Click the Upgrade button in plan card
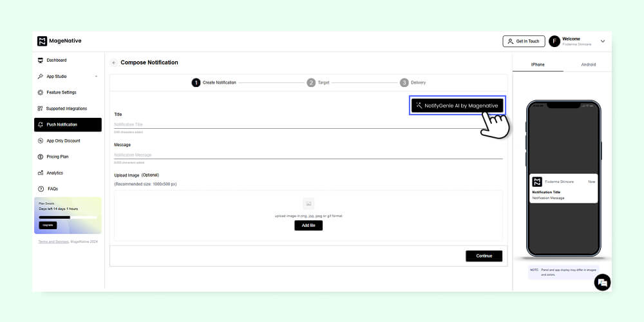The width and height of the screenshot is (644, 322). tap(48, 225)
